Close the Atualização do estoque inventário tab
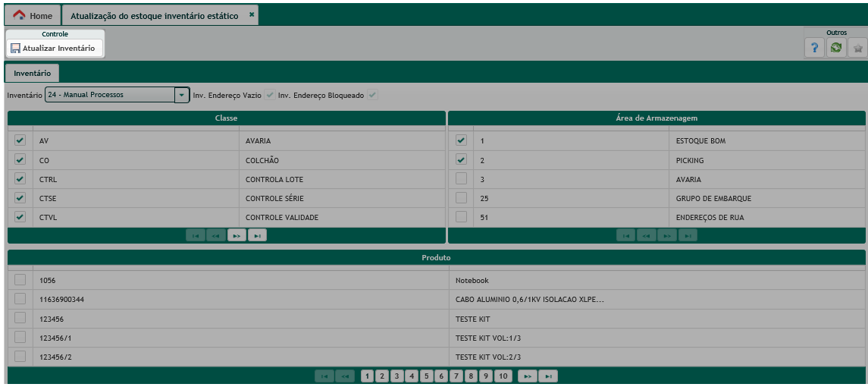The width and height of the screenshot is (868, 387). (252, 15)
